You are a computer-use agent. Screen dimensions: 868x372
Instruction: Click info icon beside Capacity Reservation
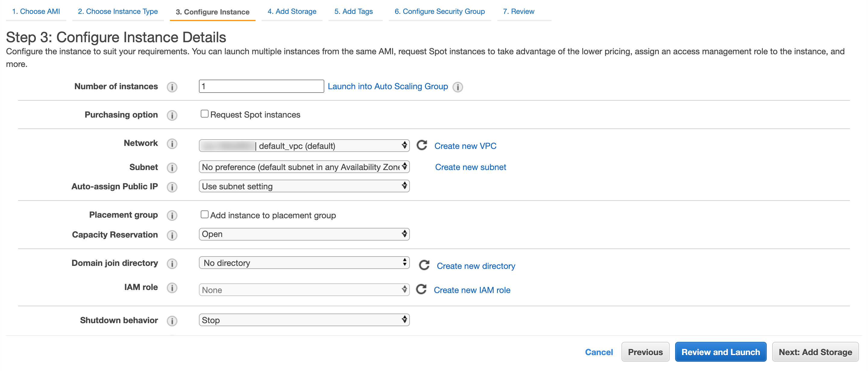pyautogui.click(x=172, y=235)
